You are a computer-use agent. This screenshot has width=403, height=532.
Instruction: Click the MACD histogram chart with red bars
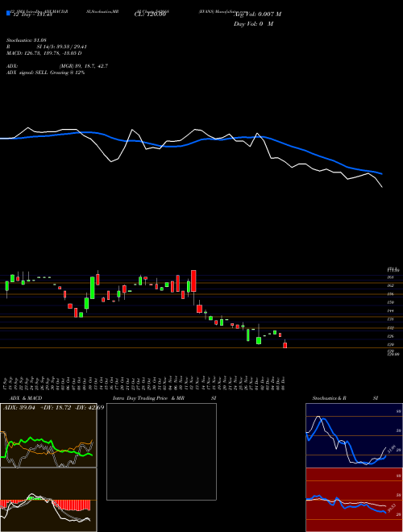(48, 500)
